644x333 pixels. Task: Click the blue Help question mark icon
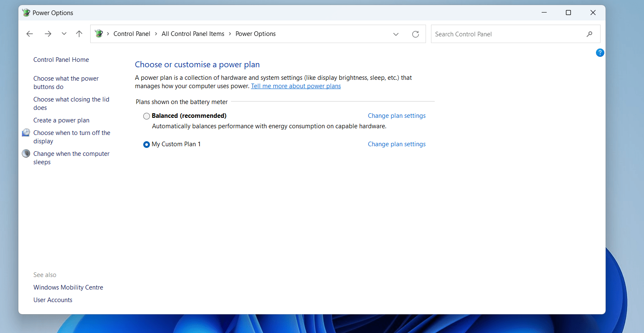(x=600, y=53)
